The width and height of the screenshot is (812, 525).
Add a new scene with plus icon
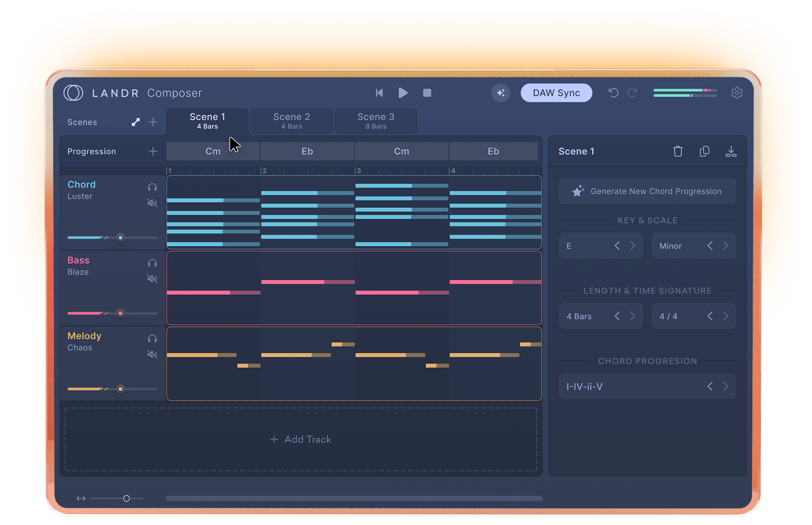pyautogui.click(x=153, y=122)
